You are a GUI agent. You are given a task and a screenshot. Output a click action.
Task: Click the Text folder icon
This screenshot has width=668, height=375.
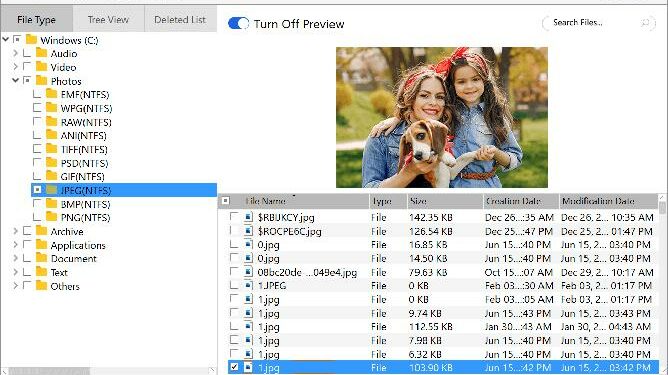point(41,272)
